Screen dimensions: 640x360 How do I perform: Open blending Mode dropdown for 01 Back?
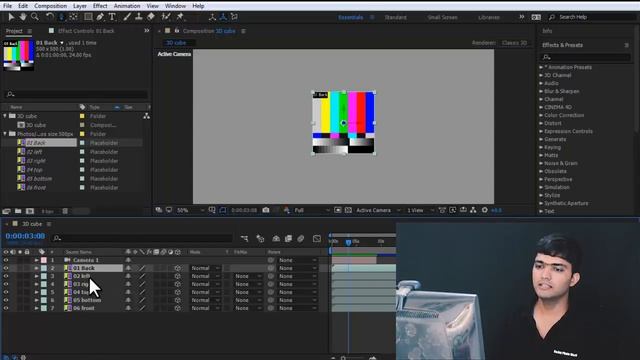tap(206, 268)
